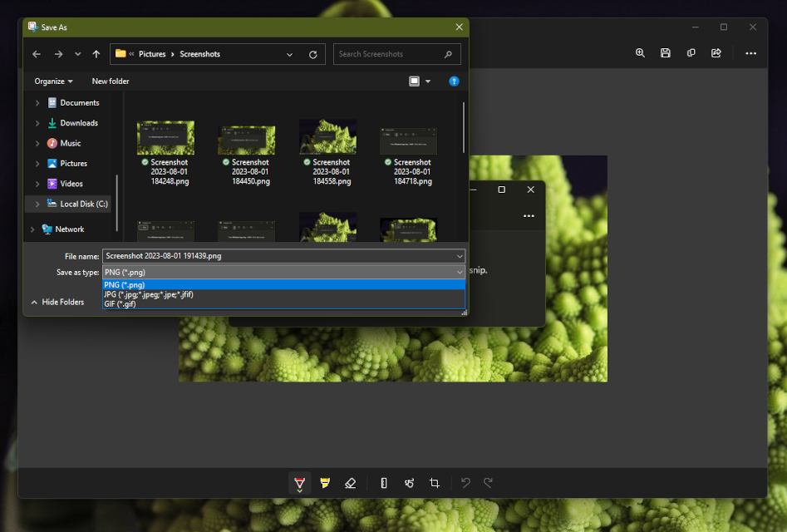The height and width of the screenshot is (532, 787).
Task: Select the image crop tool
Action: pos(435,483)
